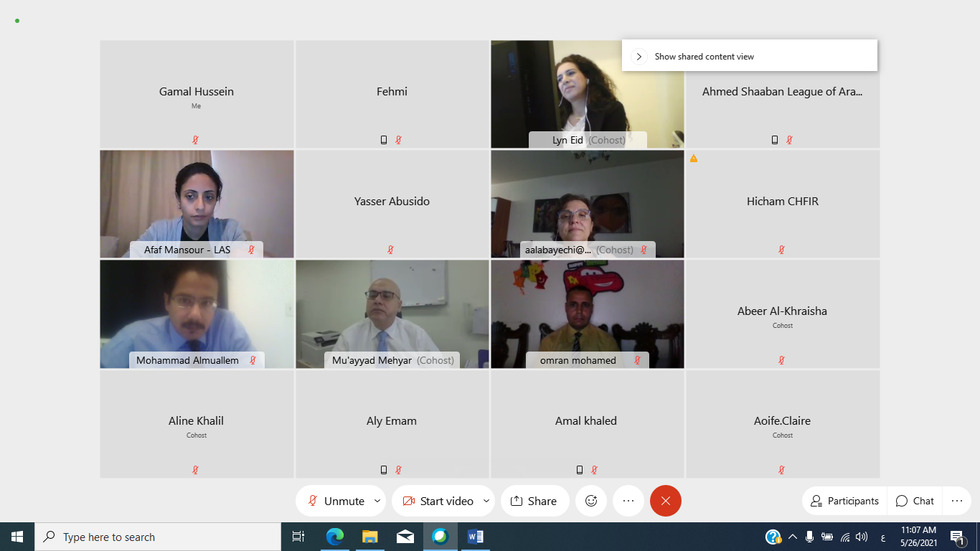This screenshot has height=551, width=980.
Task: Click the name Aline Khalil
Action: tap(197, 421)
